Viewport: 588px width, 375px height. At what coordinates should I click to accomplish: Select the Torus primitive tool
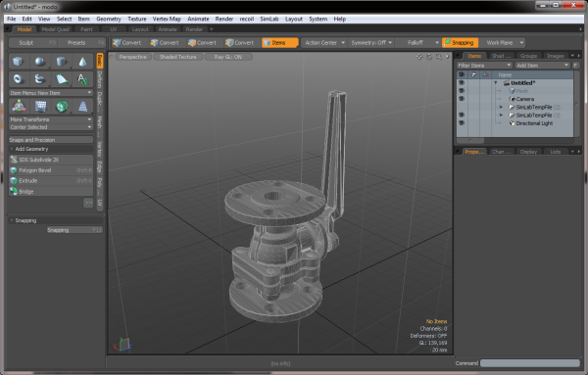click(x=19, y=79)
